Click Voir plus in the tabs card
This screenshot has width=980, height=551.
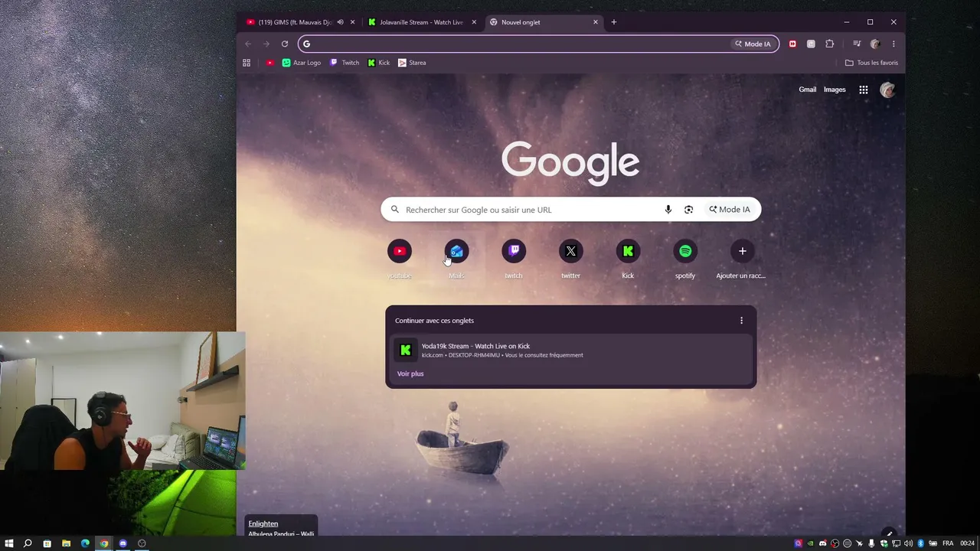click(x=410, y=373)
